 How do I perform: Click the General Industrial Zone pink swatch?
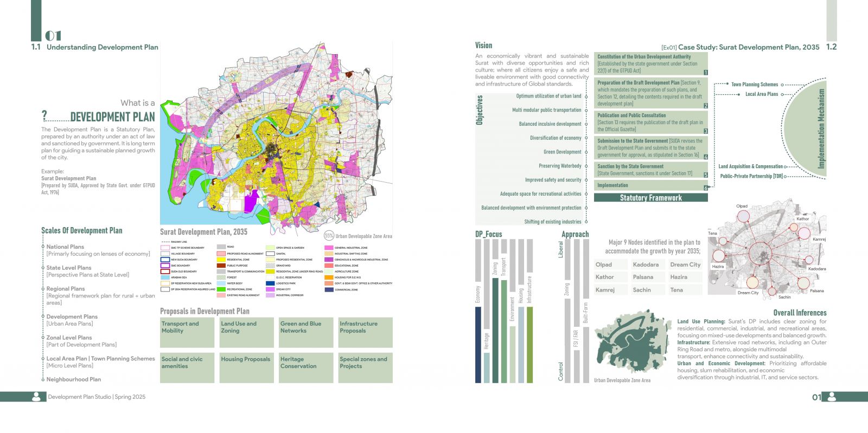pyautogui.click(x=329, y=248)
